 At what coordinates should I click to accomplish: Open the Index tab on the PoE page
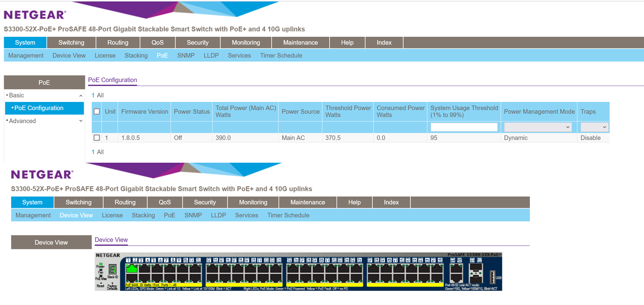384,43
